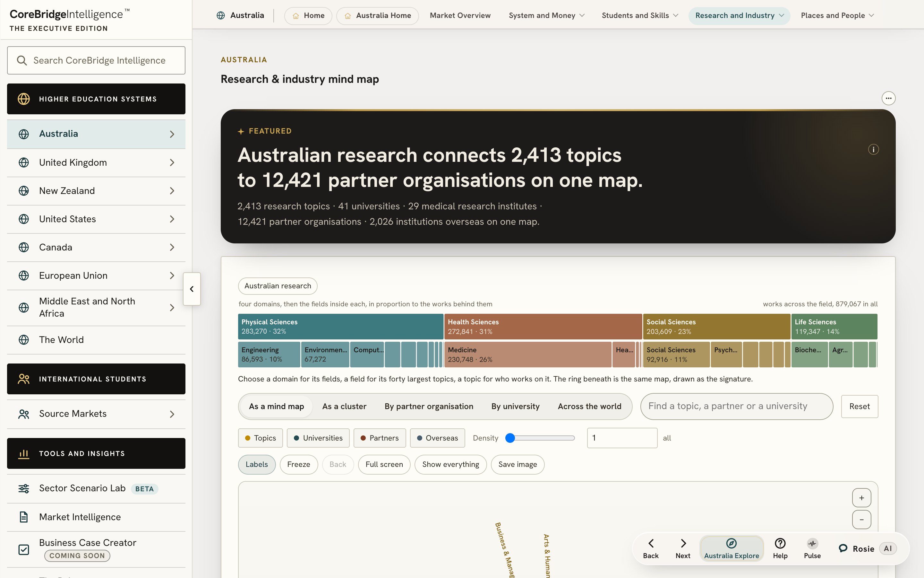Open Help question mark in bottom toolbar

click(x=780, y=549)
